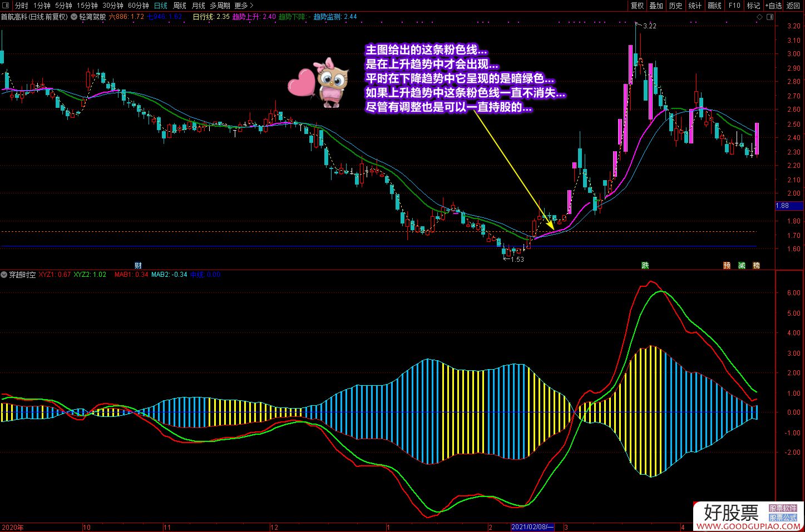Toggle the right side panel icon
This screenshot has width=805, height=532.
(769, 17)
